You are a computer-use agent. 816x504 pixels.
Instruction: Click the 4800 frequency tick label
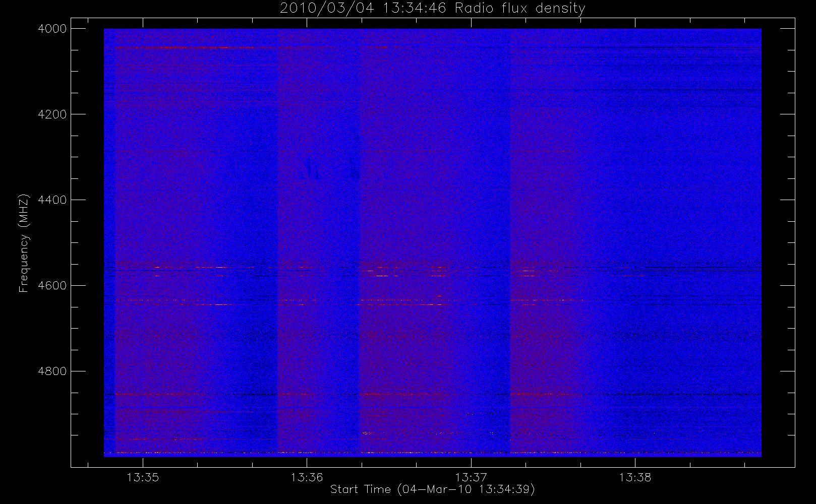click(52, 371)
